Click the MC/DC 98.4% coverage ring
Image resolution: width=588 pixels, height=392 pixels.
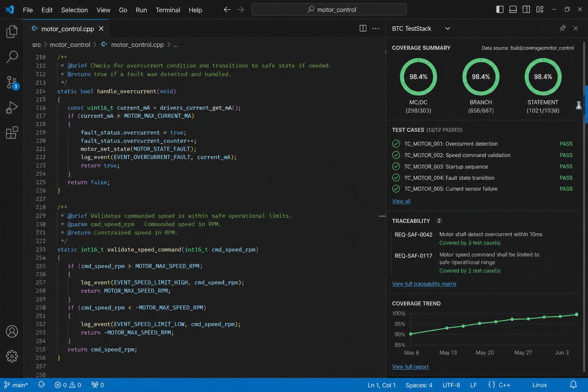tap(418, 77)
